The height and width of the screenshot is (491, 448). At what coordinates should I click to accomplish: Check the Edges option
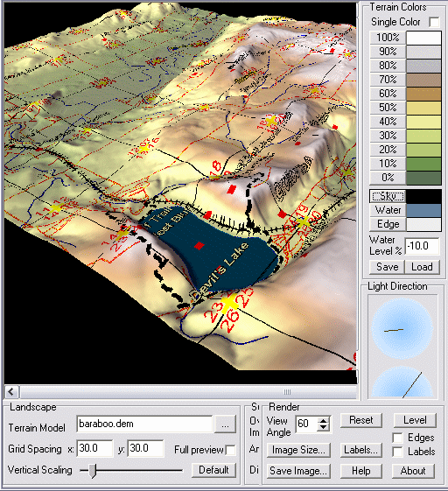click(397, 438)
